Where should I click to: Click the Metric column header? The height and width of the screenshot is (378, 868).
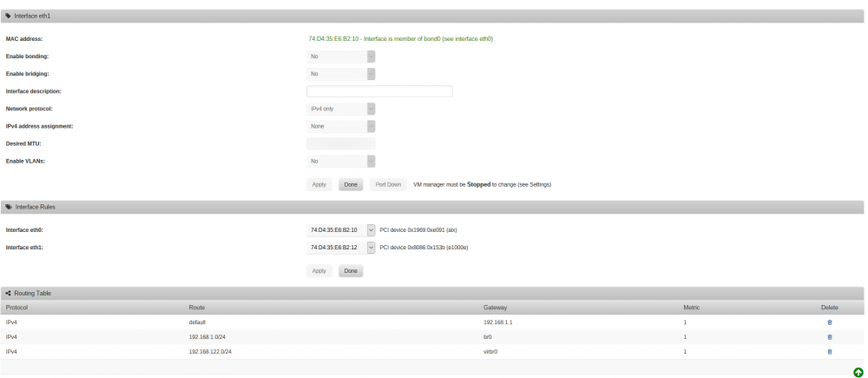click(x=691, y=308)
